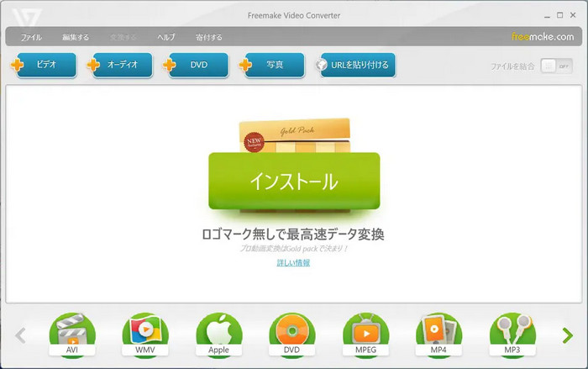Select the AVI output format icon

pyautogui.click(x=72, y=335)
